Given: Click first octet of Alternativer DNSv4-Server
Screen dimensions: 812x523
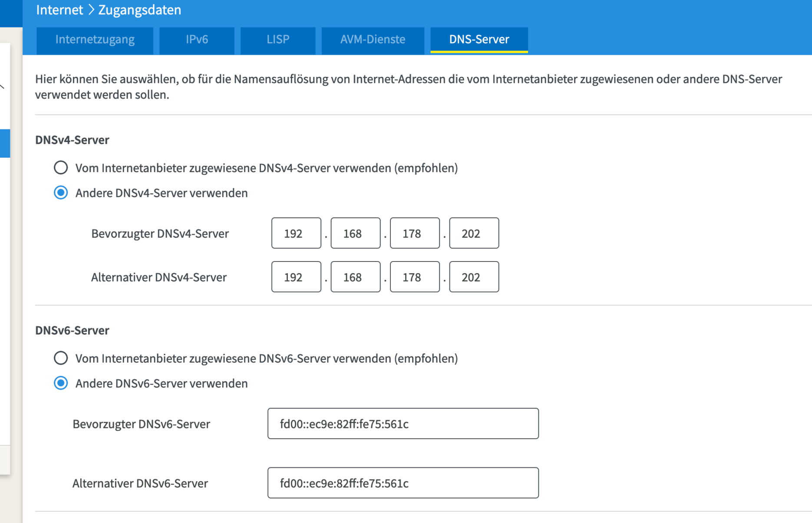Looking at the screenshot, I should coord(296,277).
